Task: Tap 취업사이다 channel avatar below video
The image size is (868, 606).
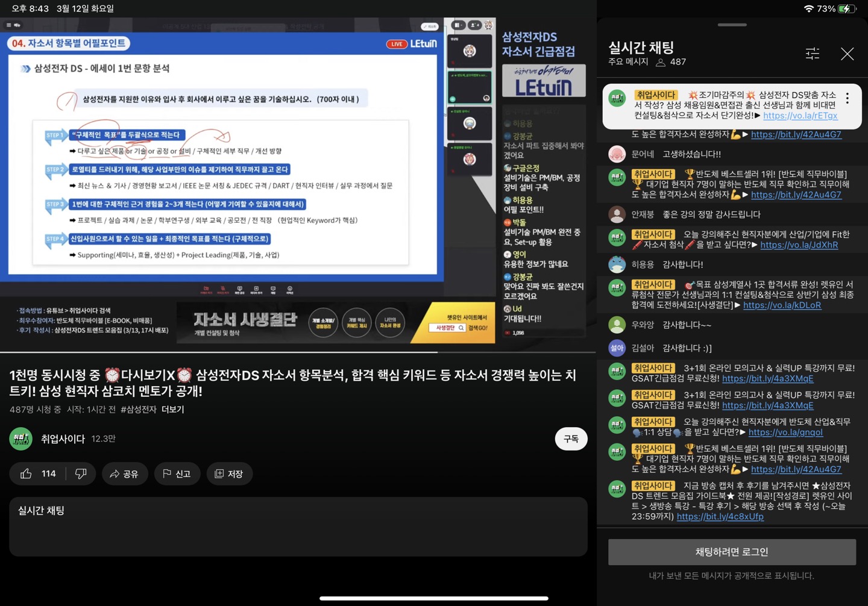Action: pos(21,439)
